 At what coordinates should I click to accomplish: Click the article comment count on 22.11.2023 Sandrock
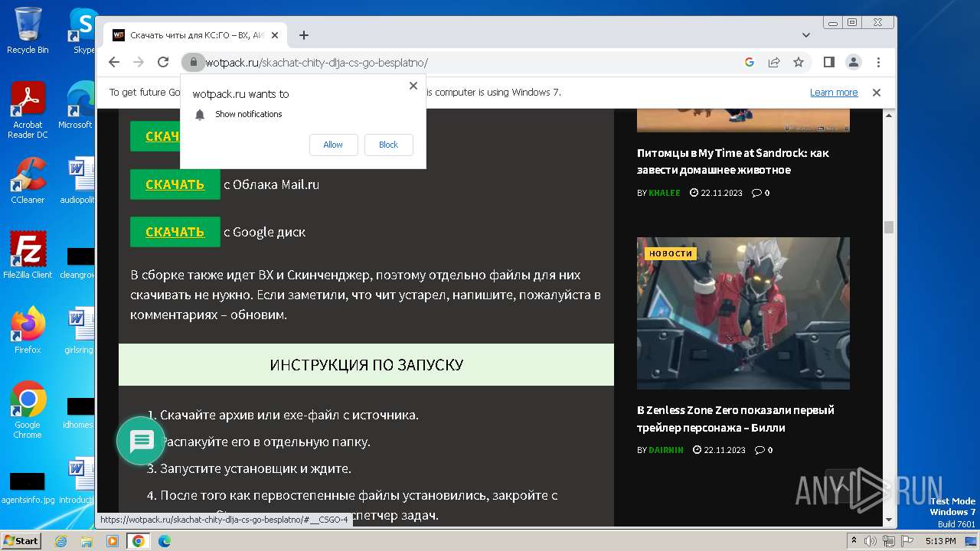(761, 193)
